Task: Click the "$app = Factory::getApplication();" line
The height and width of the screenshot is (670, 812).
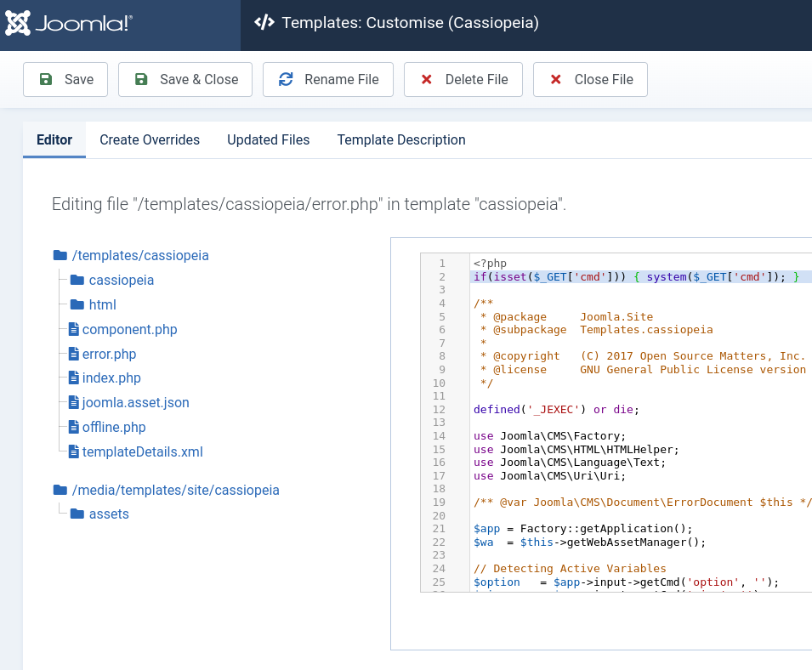Action: coord(582,529)
